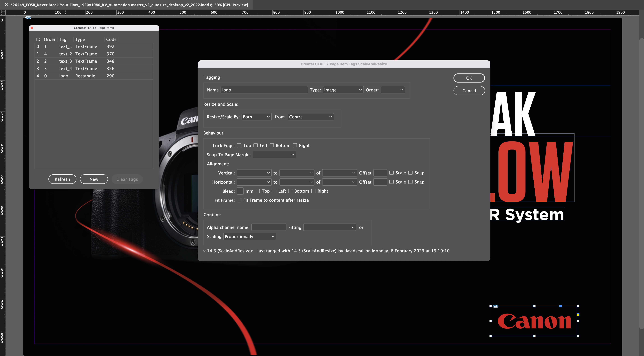Click the Bleed mm field
This screenshot has width=644, height=356.
pos(240,191)
